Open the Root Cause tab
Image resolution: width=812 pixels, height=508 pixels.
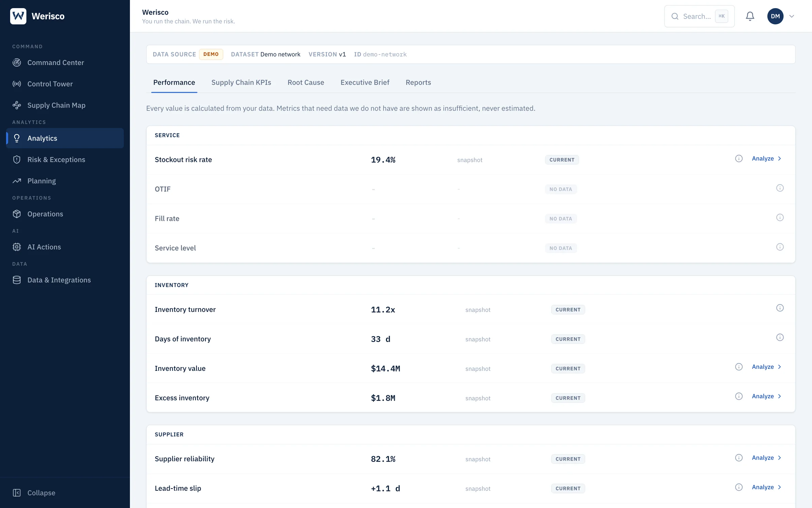click(x=306, y=83)
